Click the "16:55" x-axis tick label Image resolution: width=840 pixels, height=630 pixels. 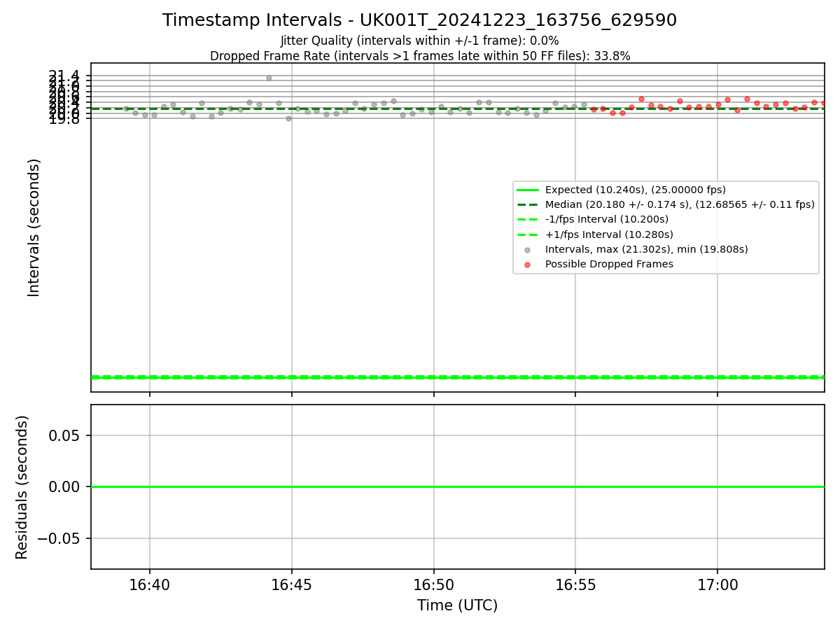[x=575, y=584]
